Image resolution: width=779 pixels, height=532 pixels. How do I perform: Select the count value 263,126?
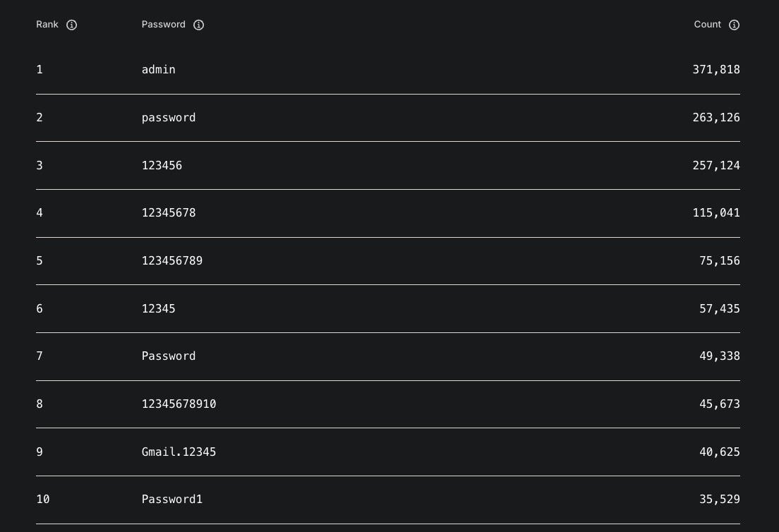(716, 118)
